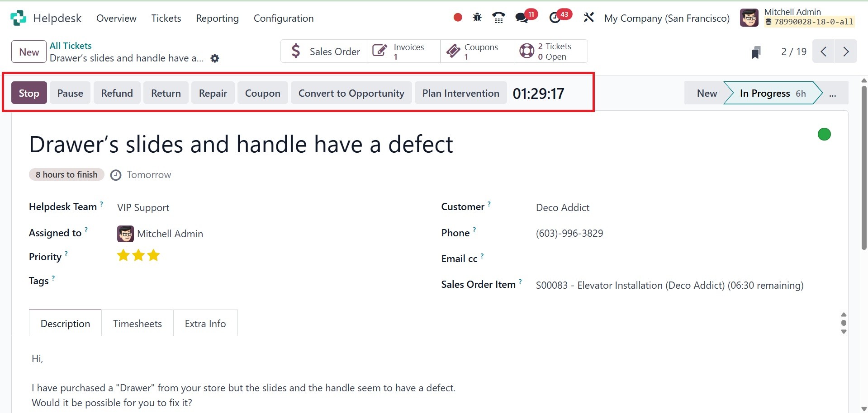The width and height of the screenshot is (868, 413).
Task: Click the bookmark icon near pager
Action: [x=756, y=52]
